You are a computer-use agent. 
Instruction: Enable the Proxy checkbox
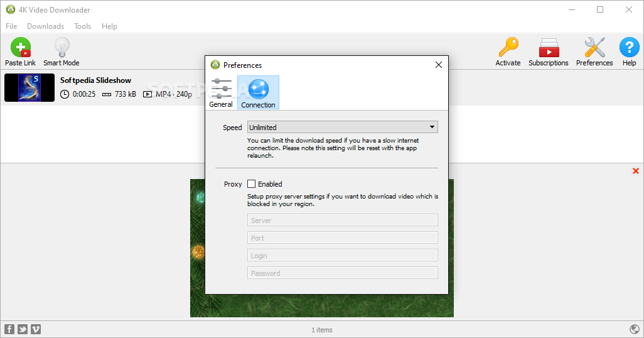point(251,184)
